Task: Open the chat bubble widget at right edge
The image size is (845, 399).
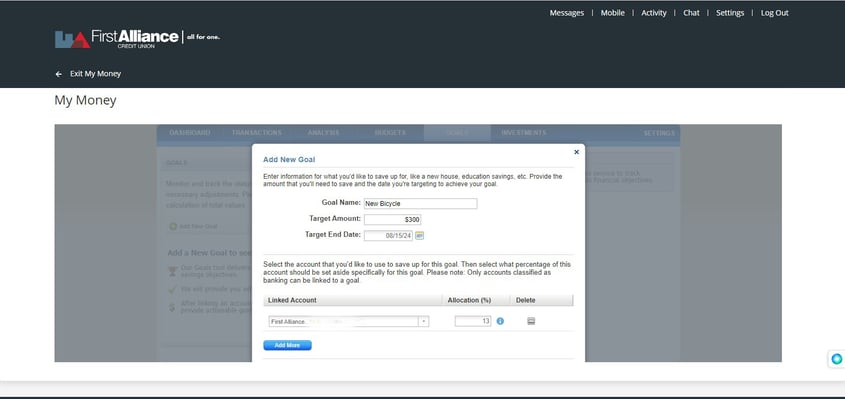Action: 836,359
